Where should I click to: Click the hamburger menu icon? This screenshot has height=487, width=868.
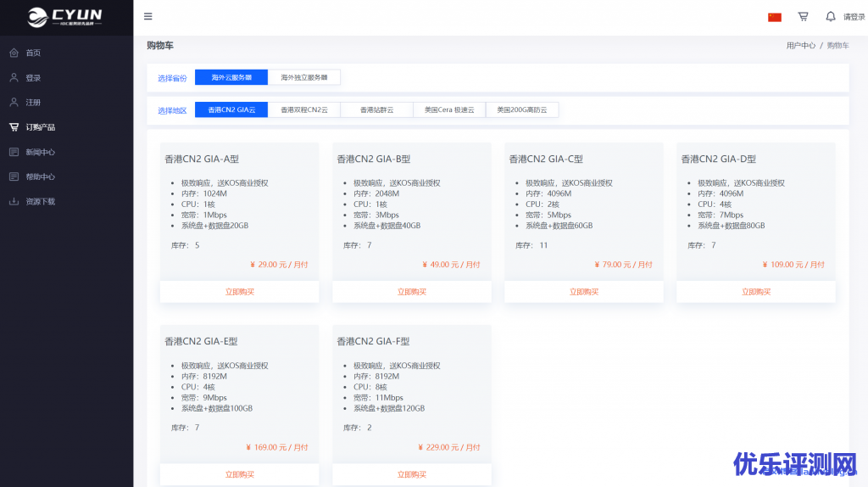(148, 16)
